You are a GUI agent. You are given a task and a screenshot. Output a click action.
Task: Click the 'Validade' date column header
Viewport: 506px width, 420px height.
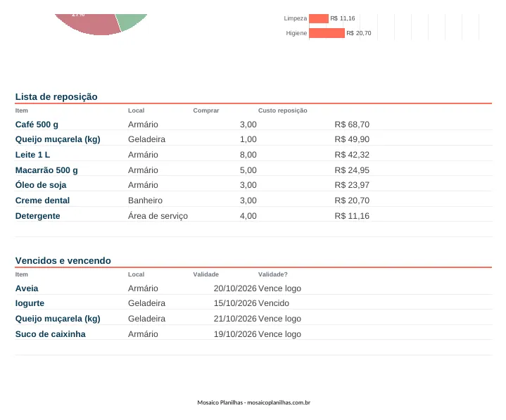coord(206,274)
